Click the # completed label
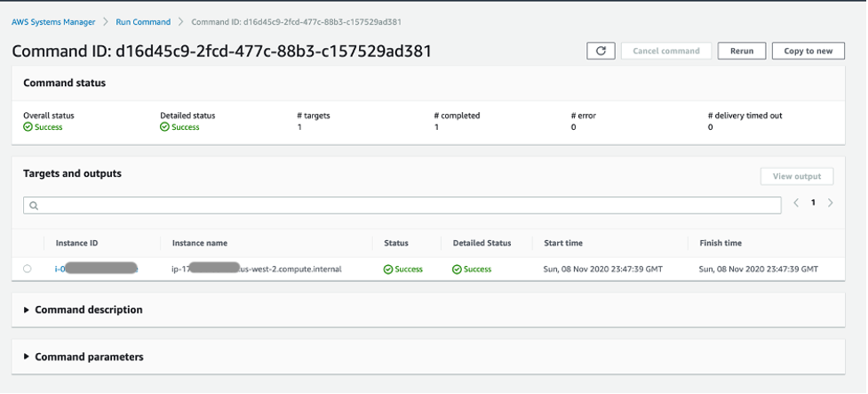868x394 pixels. tap(457, 116)
